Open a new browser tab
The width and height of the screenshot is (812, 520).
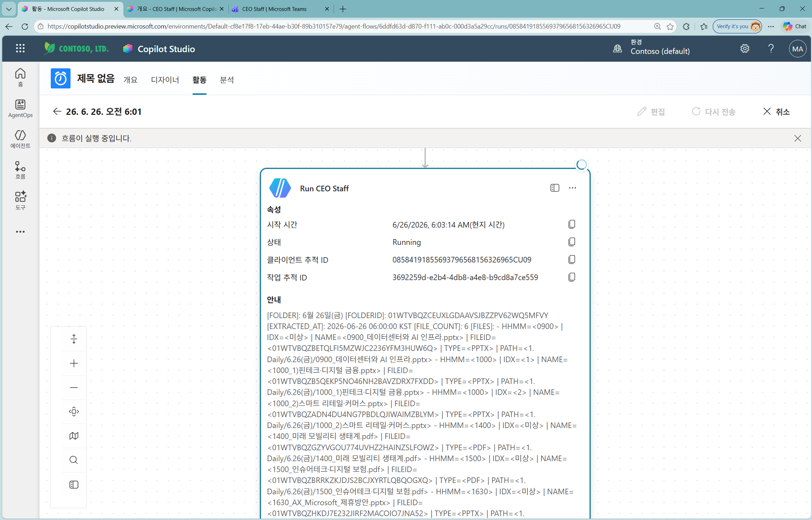(x=343, y=9)
